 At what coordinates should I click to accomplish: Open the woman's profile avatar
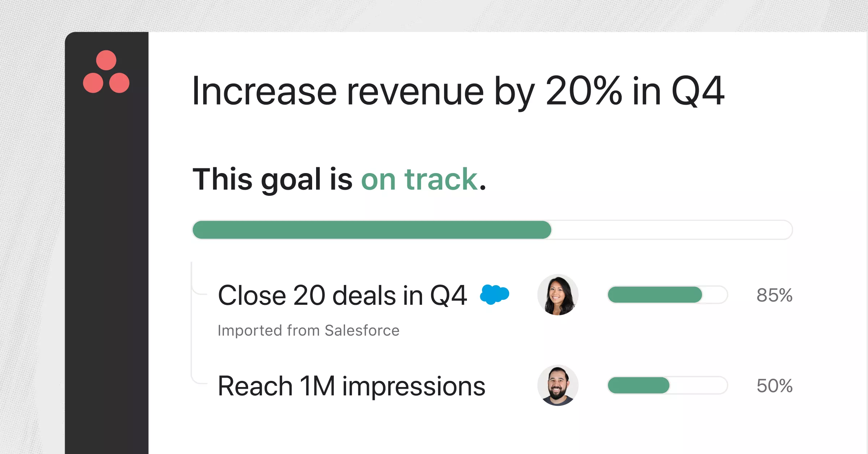click(x=558, y=295)
